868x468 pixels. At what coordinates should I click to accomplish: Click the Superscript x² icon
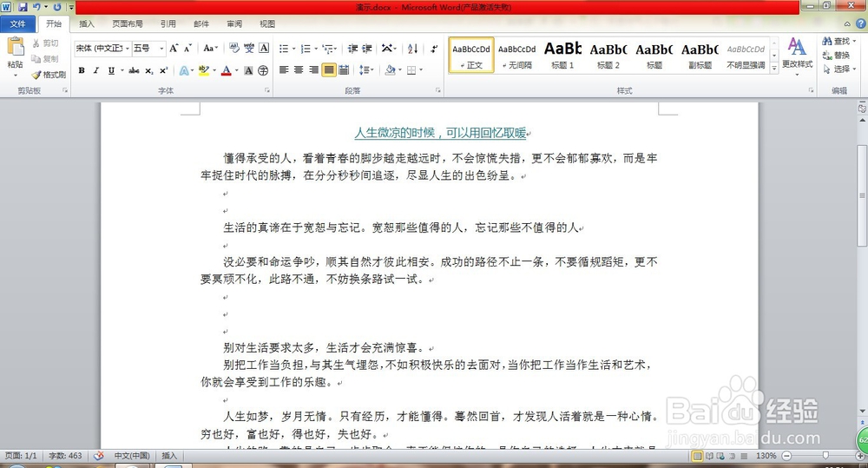tap(163, 70)
